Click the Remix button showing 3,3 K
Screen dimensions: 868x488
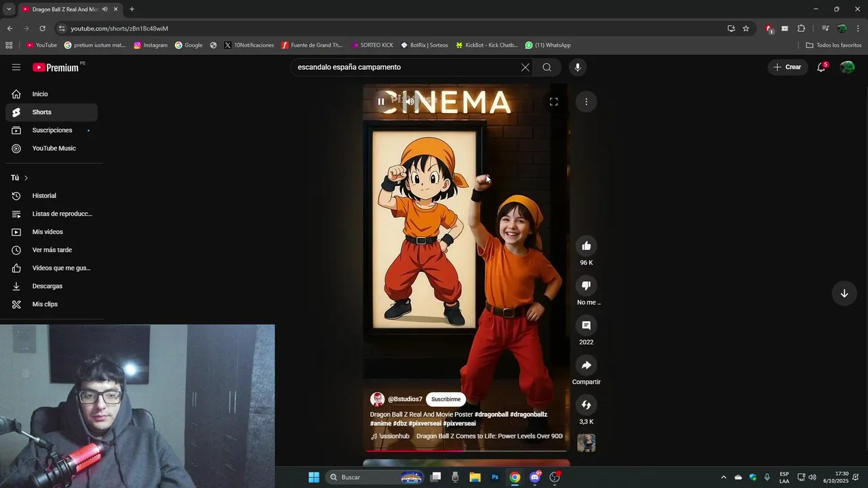587,405
